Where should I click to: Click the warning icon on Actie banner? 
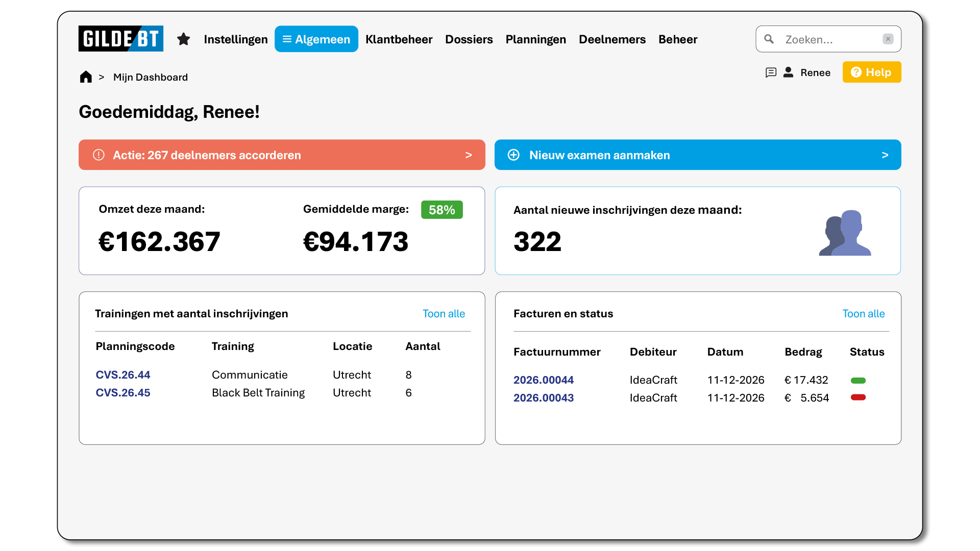click(x=99, y=155)
